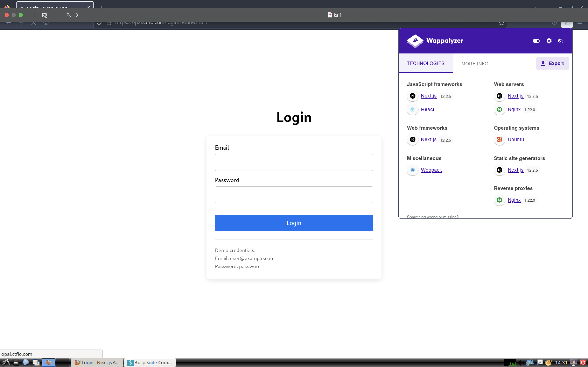Screen dimensions: 588x367
Task: Click the Ubuntu icon under Operating systems
Action: coord(499,140)
